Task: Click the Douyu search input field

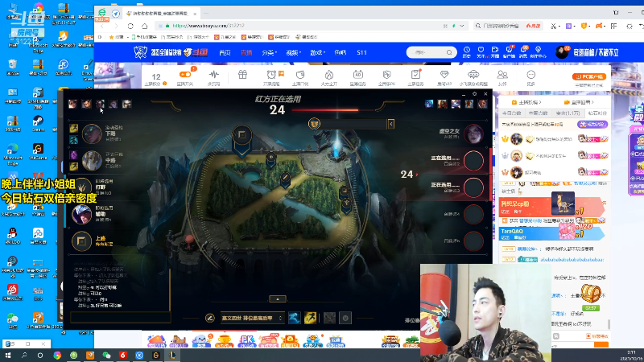Action: 427,52
